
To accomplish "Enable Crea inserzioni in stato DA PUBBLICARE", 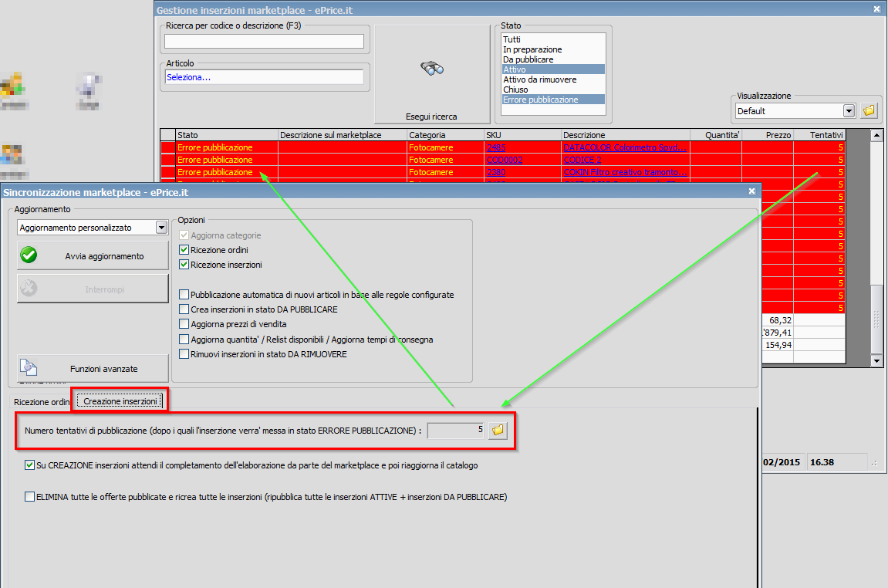I will pos(184,309).
